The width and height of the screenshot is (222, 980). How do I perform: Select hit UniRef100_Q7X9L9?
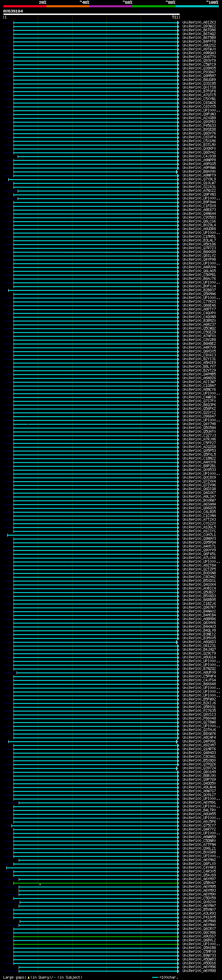coord(199,179)
